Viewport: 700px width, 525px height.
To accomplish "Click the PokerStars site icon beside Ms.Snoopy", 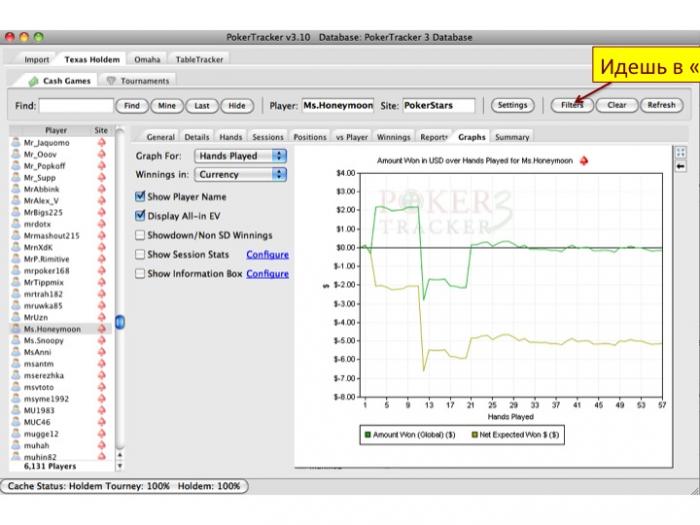I will (102, 340).
